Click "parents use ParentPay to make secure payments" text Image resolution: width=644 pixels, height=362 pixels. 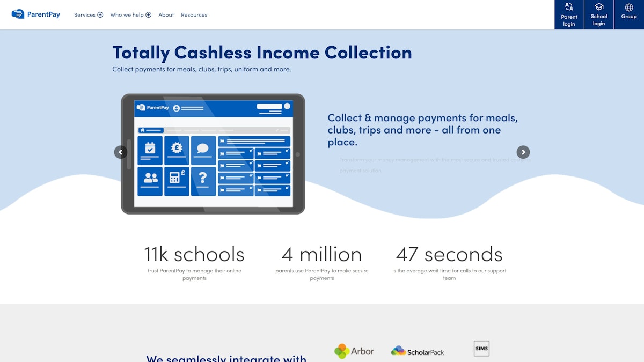tap(322, 275)
